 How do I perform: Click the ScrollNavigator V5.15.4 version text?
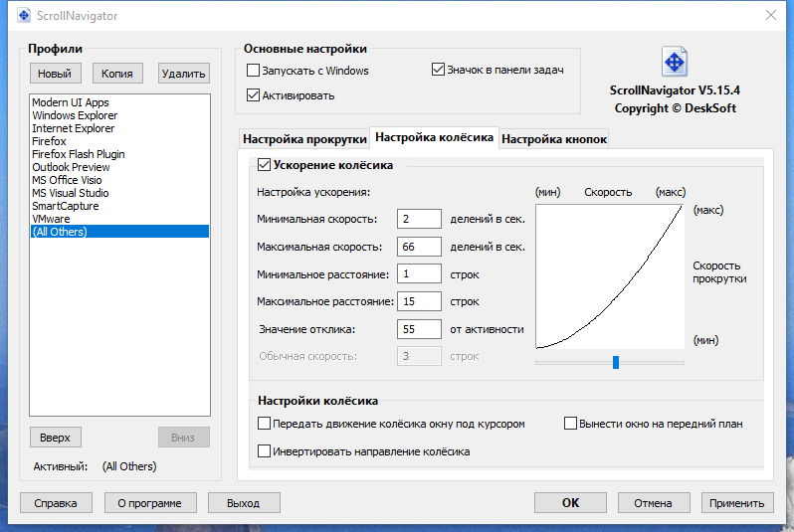[x=675, y=90]
